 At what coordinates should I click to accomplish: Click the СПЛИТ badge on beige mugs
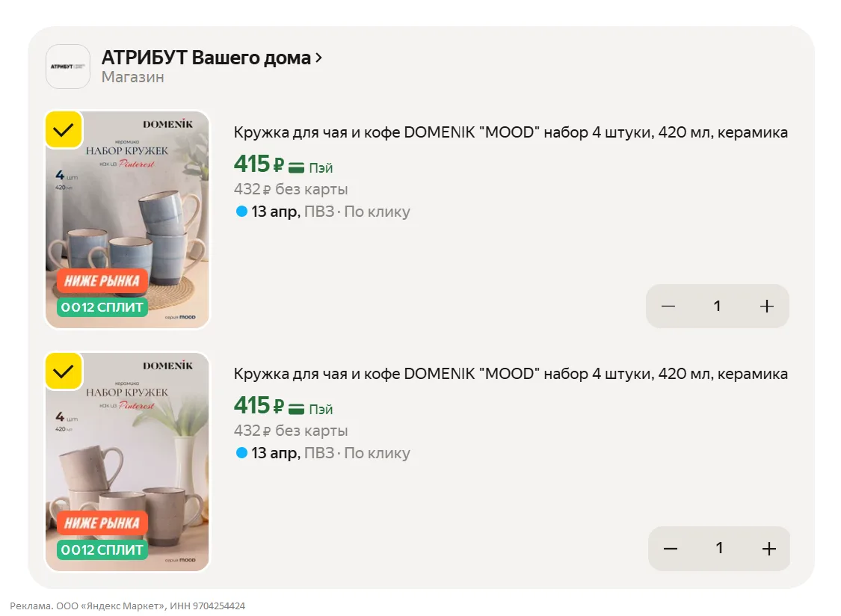click(102, 550)
